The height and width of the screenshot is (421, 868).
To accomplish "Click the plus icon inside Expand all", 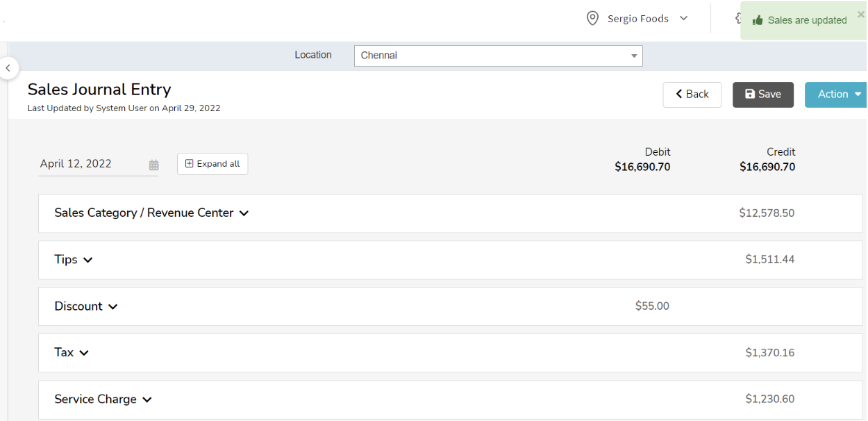I will pyautogui.click(x=189, y=164).
